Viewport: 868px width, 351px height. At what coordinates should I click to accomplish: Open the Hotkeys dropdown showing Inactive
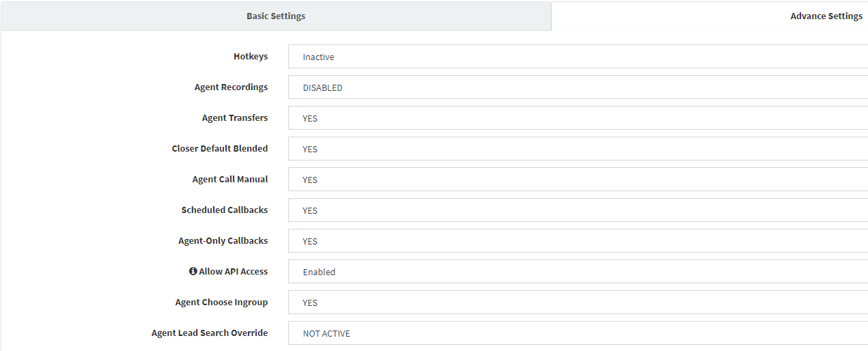[x=578, y=57]
